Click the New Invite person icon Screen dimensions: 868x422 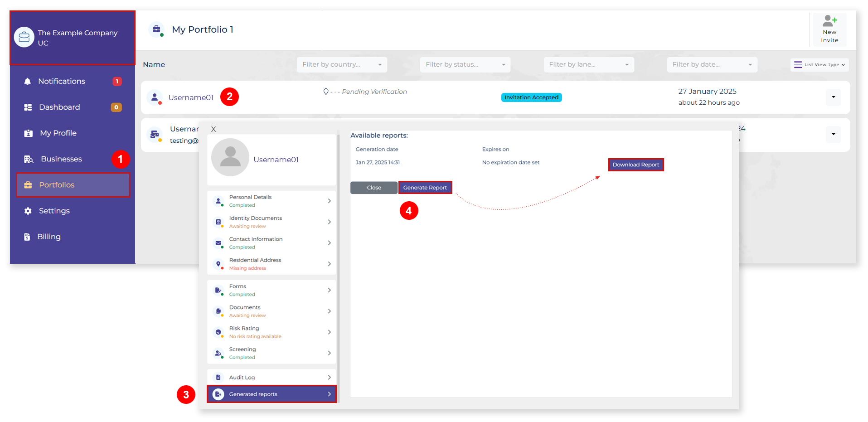click(829, 20)
